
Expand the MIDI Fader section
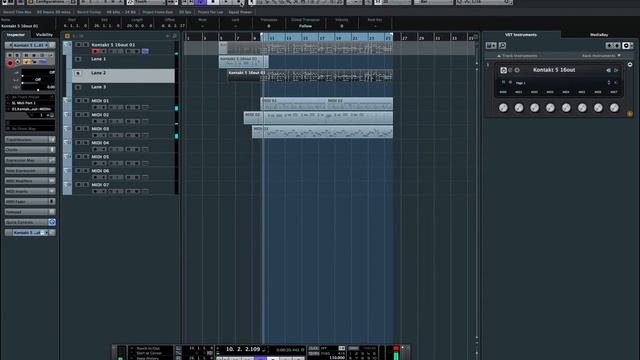point(30,202)
